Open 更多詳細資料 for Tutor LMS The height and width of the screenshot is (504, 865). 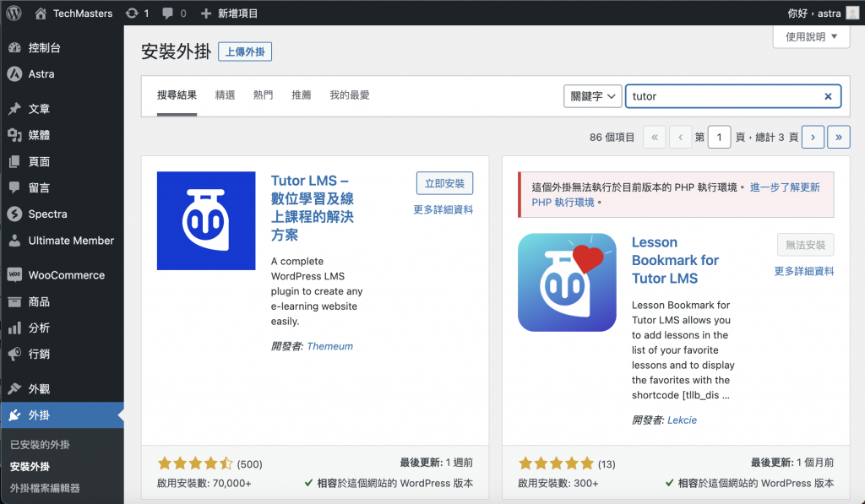tap(443, 209)
